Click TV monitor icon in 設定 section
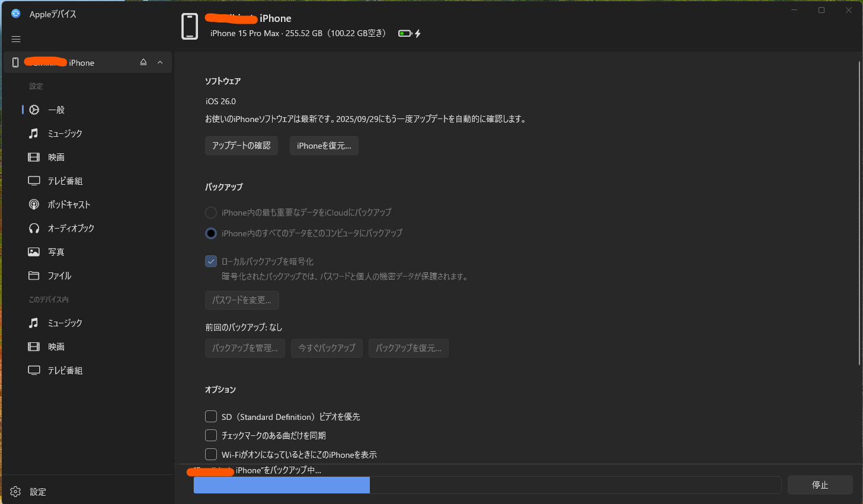 click(x=34, y=181)
